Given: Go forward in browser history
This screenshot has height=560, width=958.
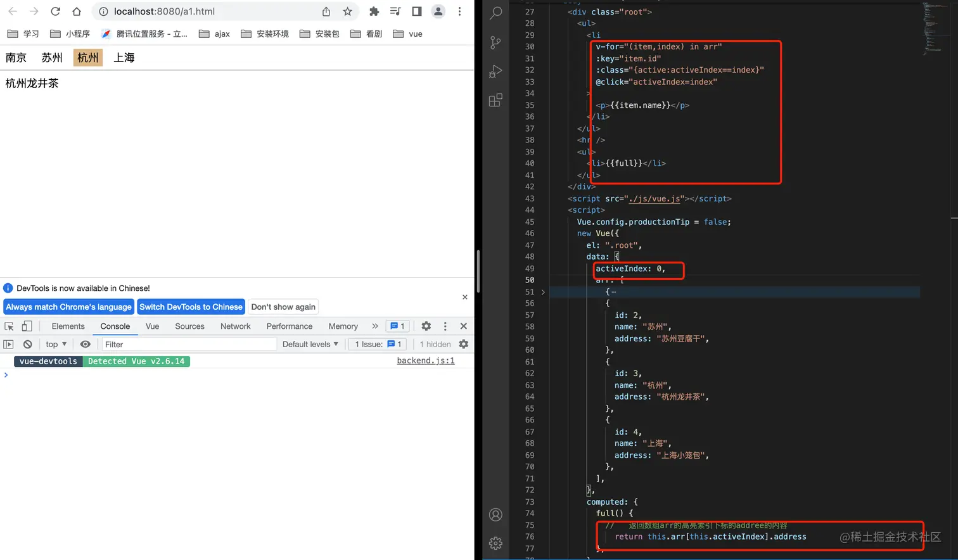Looking at the screenshot, I should click(34, 11).
